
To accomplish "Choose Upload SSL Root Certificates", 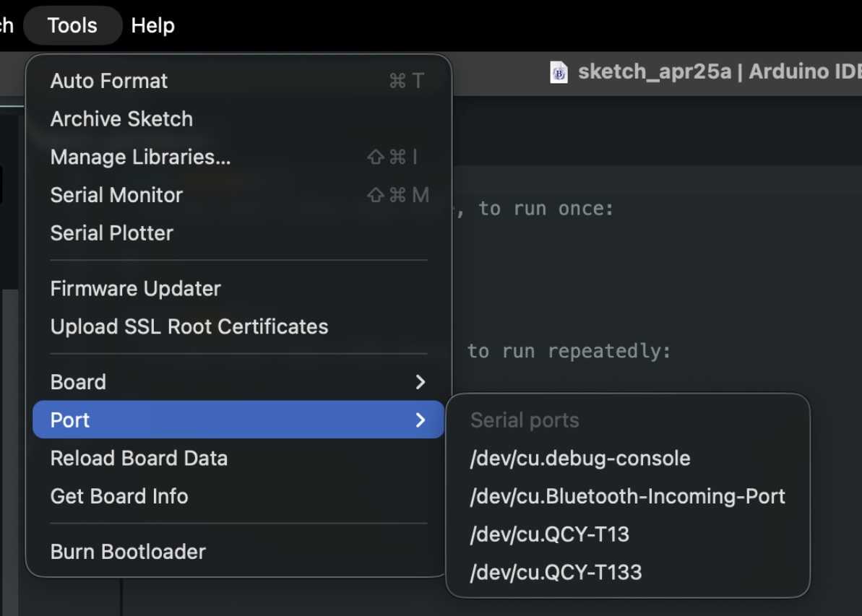I will [238, 326].
